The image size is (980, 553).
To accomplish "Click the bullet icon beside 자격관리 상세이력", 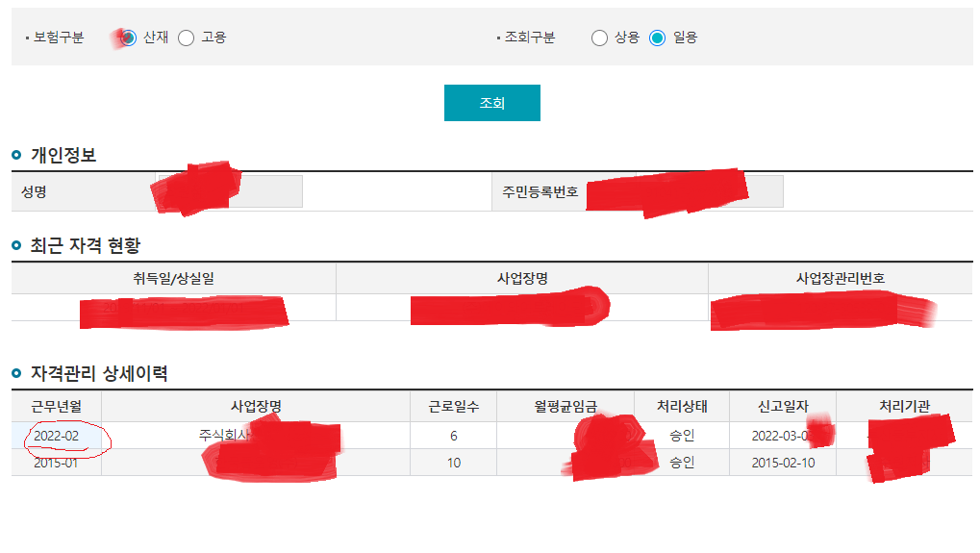I will pyautogui.click(x=17, y=374).
